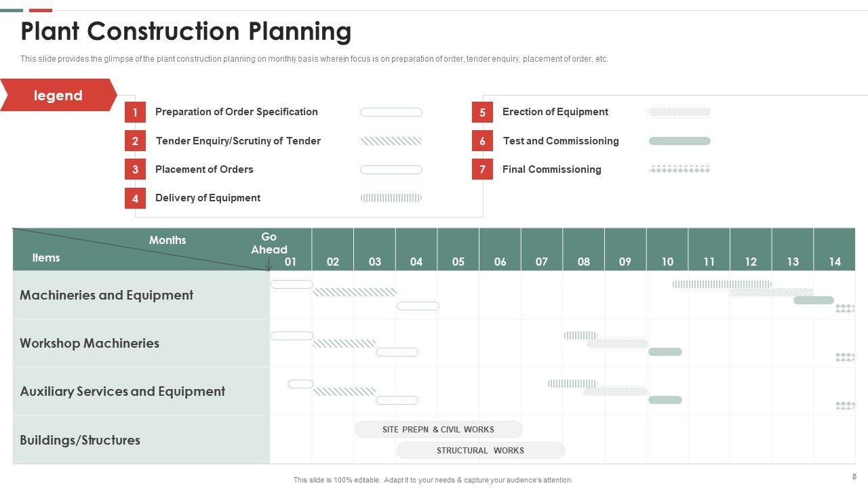The height and width of the screenshot is (488, 868).
Task: Select the red number 6 legend box
Action: [x=482, y=141]
